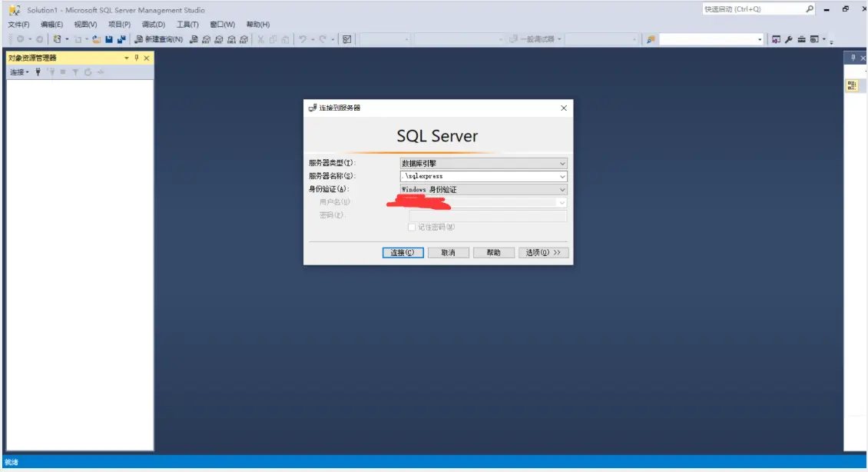Click the MDX query toolbar icon

(206, 39)
